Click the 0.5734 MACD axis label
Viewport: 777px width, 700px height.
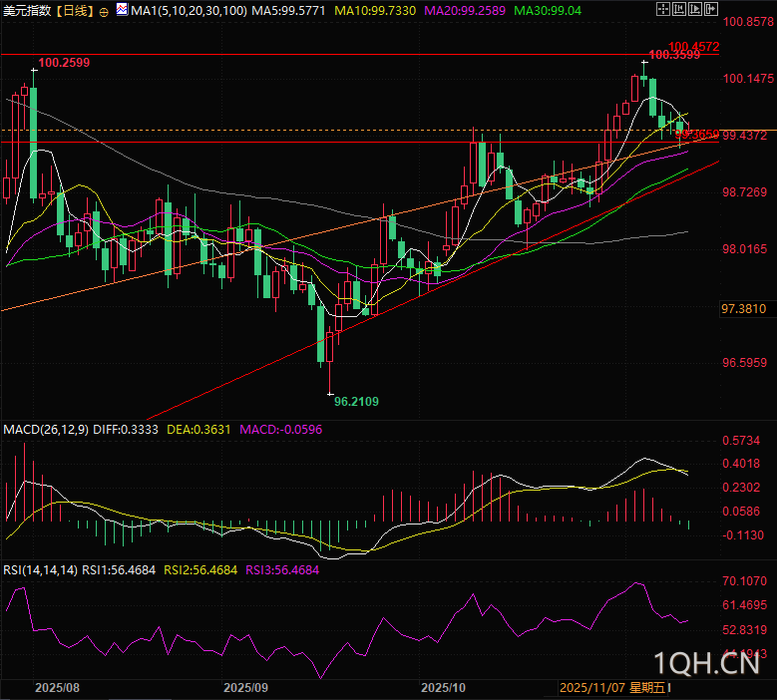point(741,441)
